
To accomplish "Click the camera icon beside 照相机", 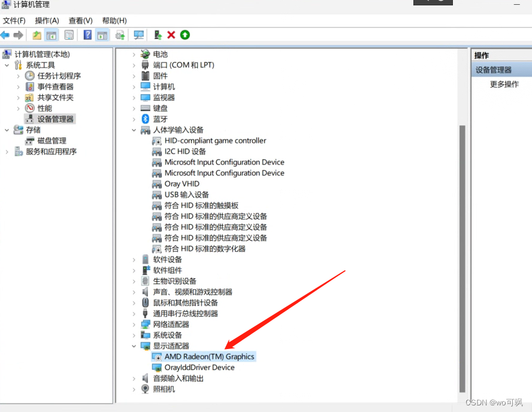I will (145, 389).
